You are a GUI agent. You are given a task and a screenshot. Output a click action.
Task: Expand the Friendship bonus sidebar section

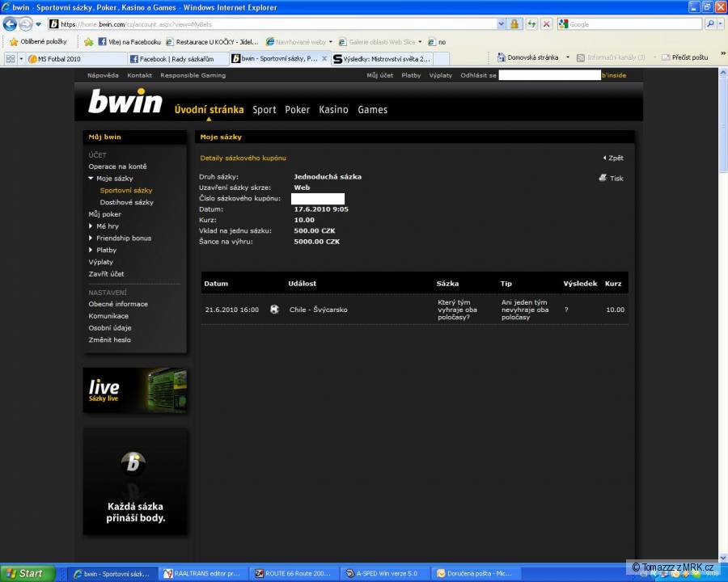pyautogui.click(x=91, y=238)
